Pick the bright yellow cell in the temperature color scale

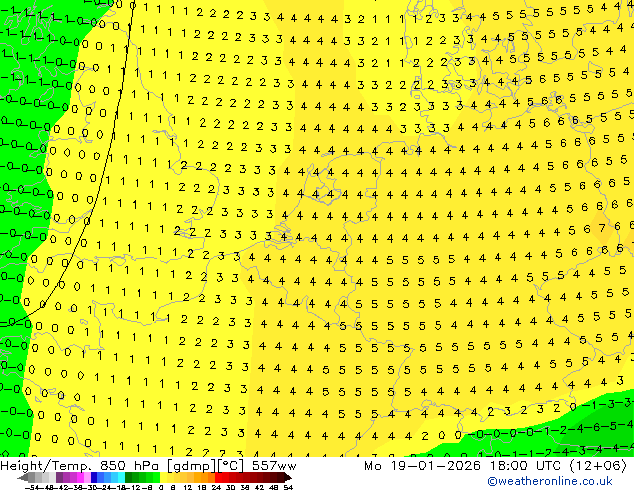163,477
